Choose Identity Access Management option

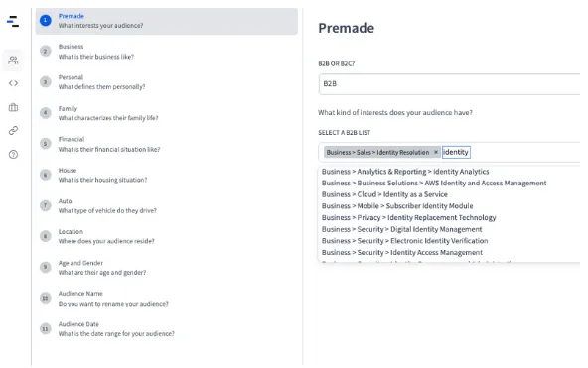click(402, 253)
